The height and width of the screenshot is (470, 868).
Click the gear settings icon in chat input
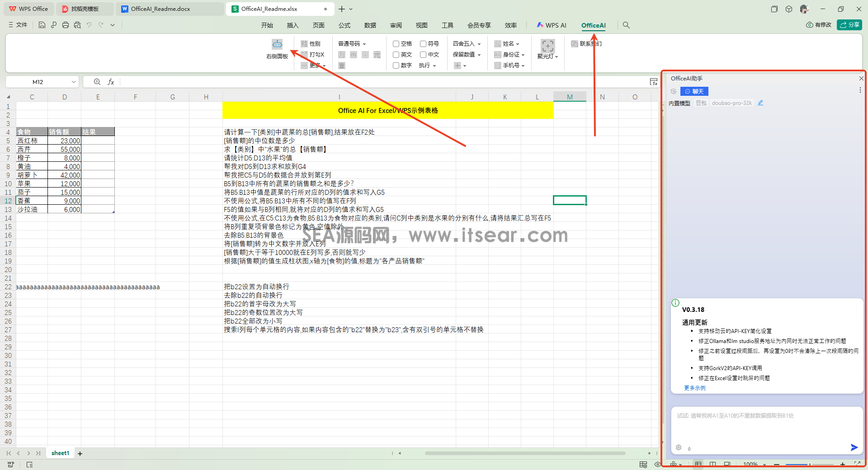click(x=679, y=447)
